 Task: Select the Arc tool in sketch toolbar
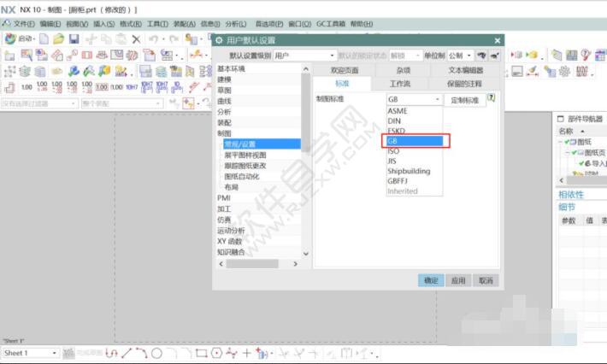[x=141, y=353]
